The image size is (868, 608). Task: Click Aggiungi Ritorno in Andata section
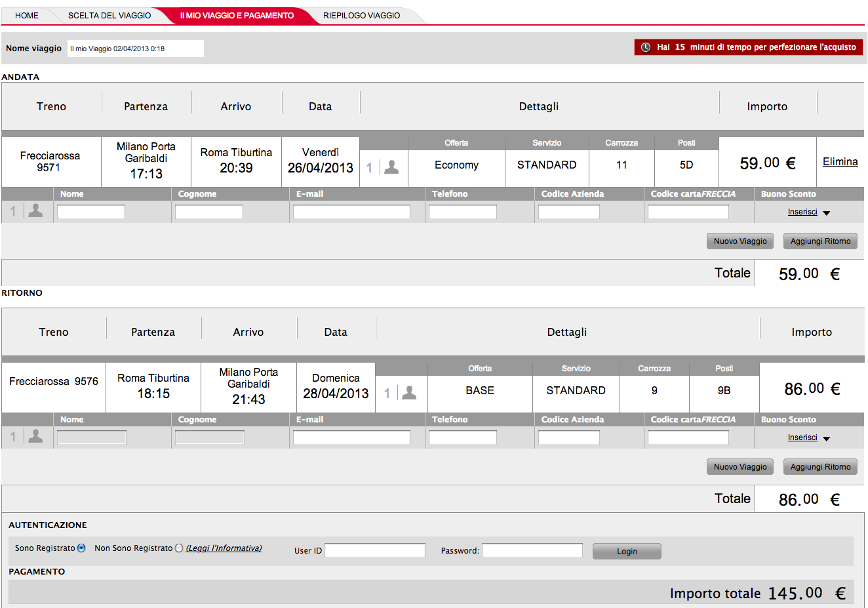click(x=820, y=241)
